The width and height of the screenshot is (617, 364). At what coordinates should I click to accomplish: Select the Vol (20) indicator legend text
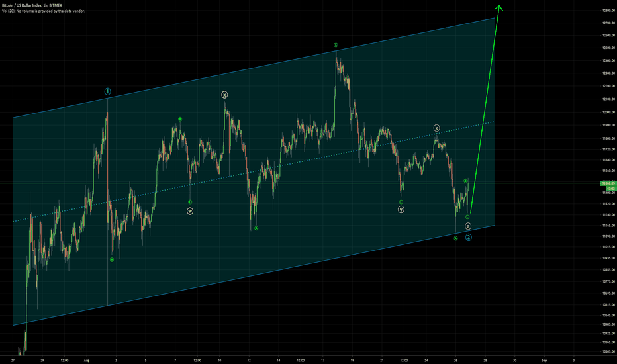(43, 11)
